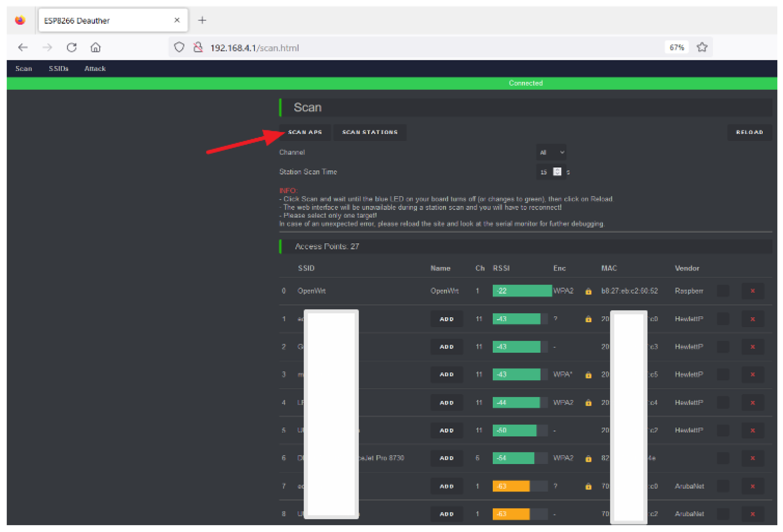
Task: Remove the OpenWrt access point with red X
Action: coord(752,291)
